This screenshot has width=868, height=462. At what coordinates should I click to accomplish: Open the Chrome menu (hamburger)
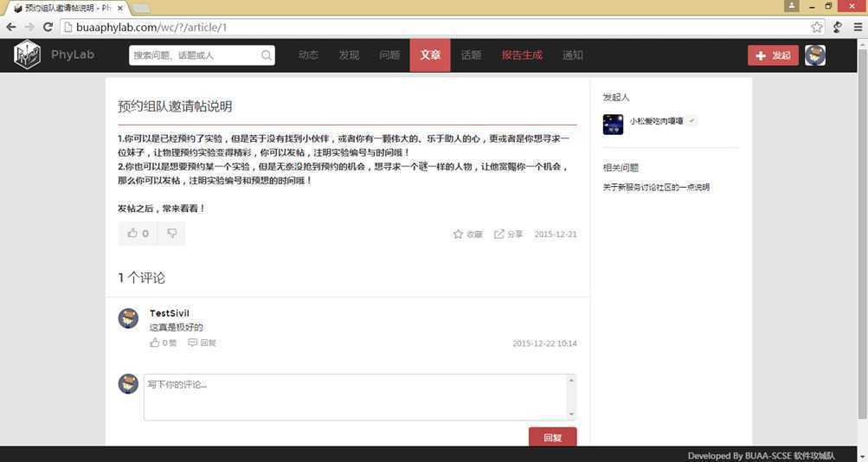(x=858, y=27)
